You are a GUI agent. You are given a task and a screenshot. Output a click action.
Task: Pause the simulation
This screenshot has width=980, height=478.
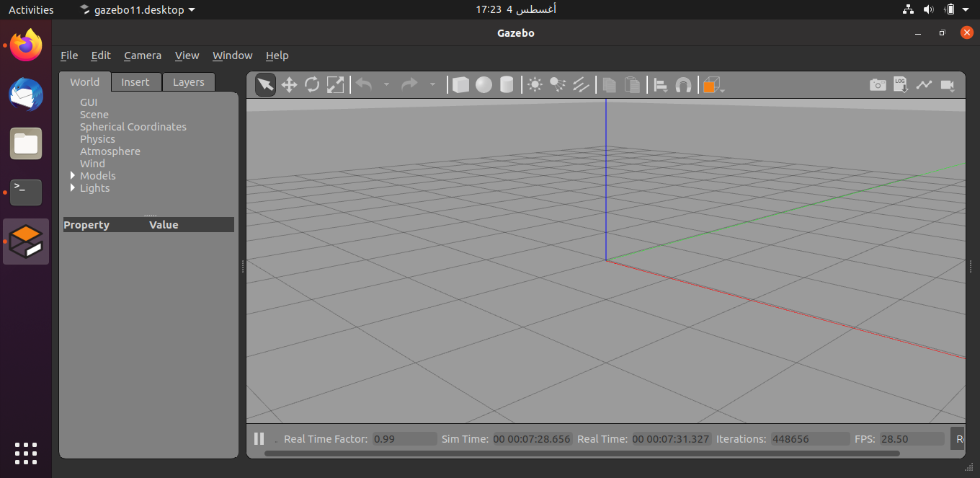(x=259, y=438)
